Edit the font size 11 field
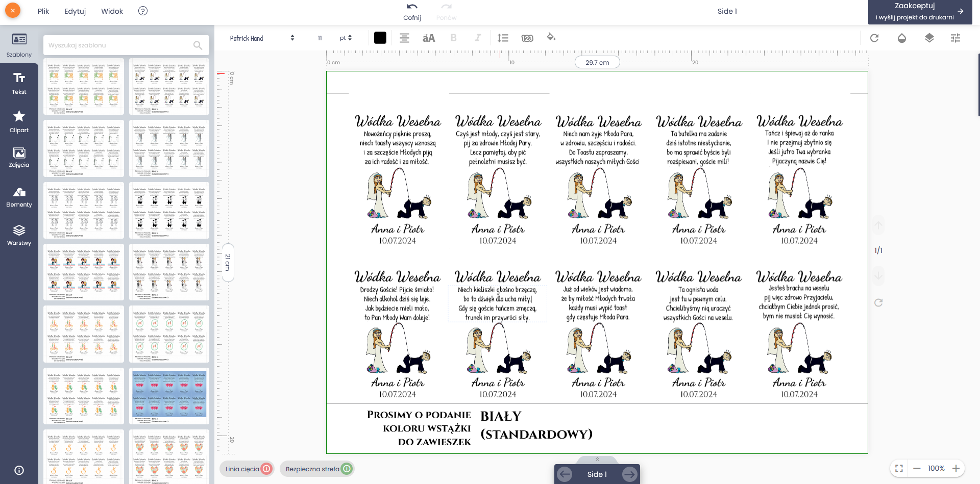The height and width of the screenshot is (484, 980). coord(320,38)
